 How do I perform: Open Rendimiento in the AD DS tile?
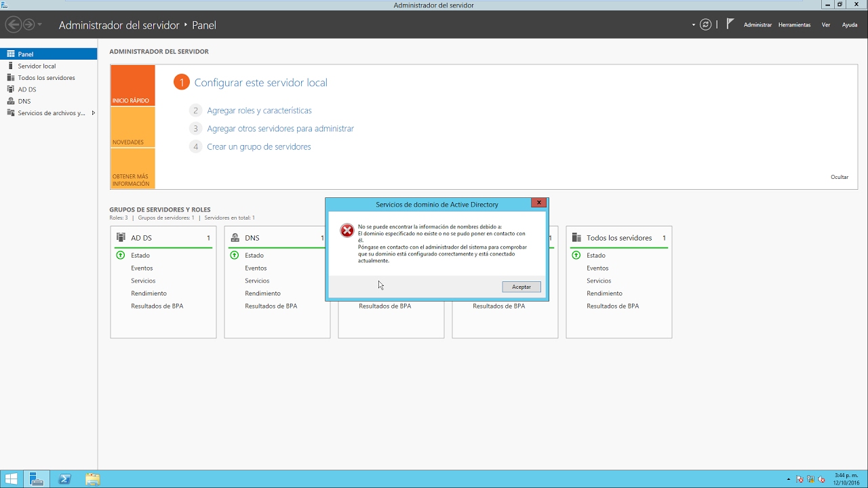pyautogui.click(x=149, y=293)
